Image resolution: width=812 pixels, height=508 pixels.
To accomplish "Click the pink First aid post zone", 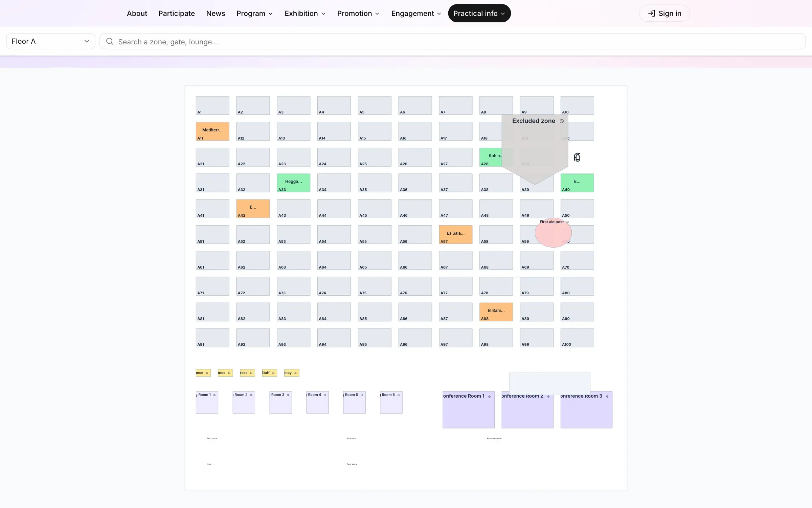I will coord(553,233).
